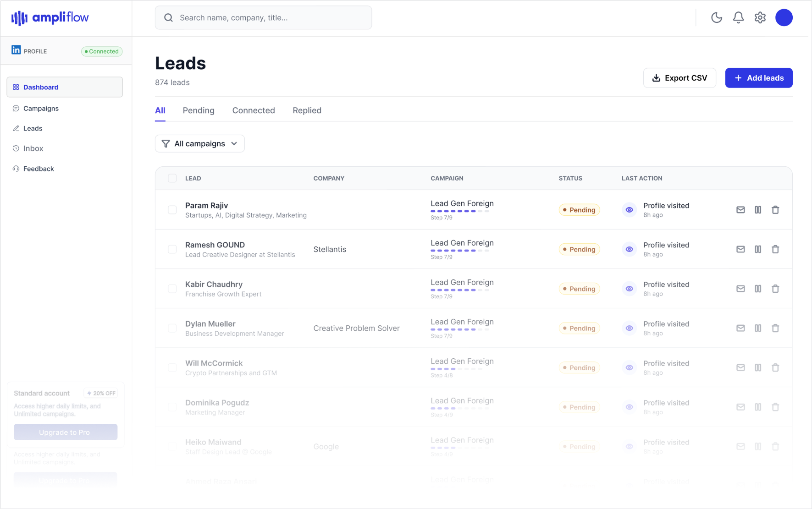Viewport: 812px width, 509px height.
Task: Click Stellantis company cell
Action: (330, 249)
